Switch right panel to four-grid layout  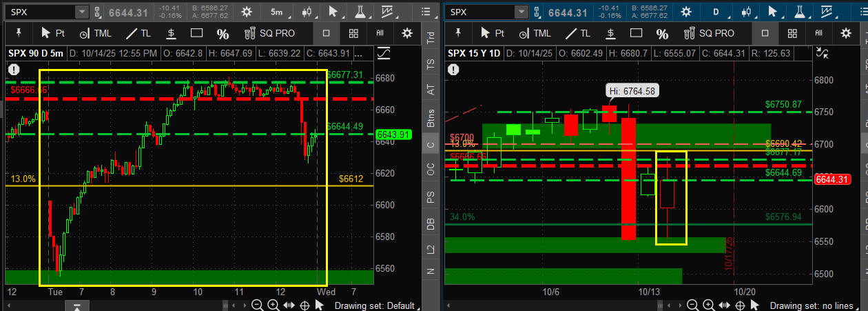[792, 33]
